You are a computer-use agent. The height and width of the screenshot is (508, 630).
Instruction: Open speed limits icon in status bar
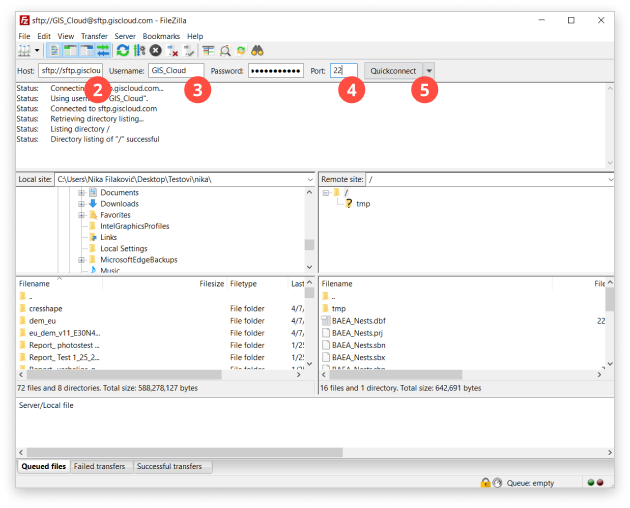(497, 483)
